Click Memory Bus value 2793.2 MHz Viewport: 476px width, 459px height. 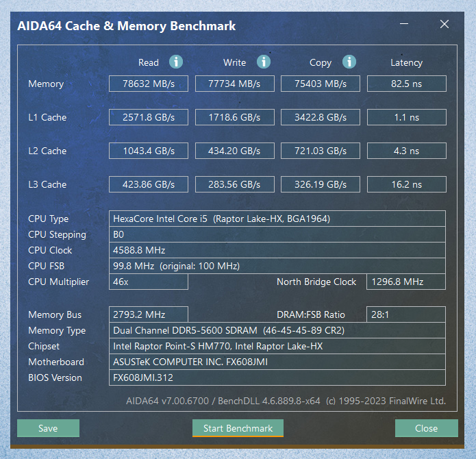(149, 314)
